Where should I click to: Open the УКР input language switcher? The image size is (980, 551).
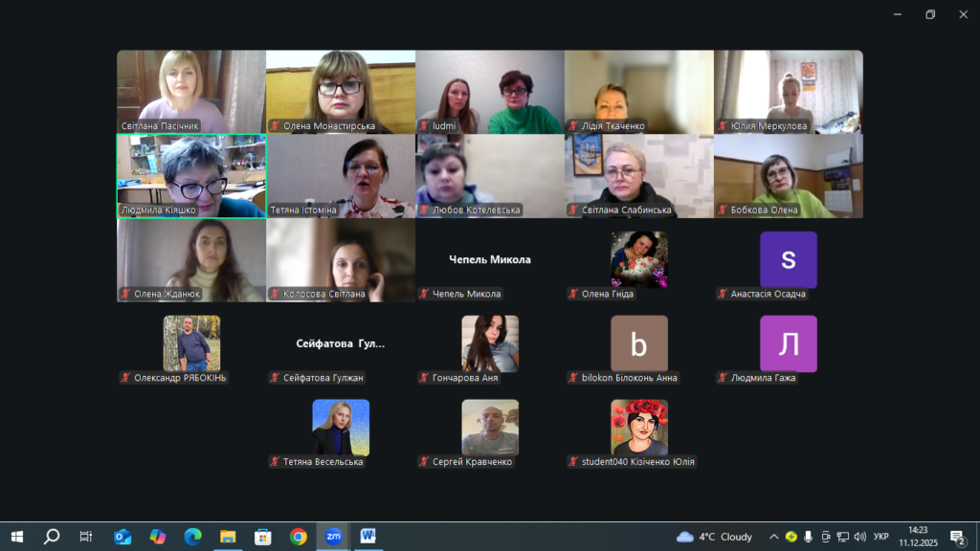click(x=881, y=537)
